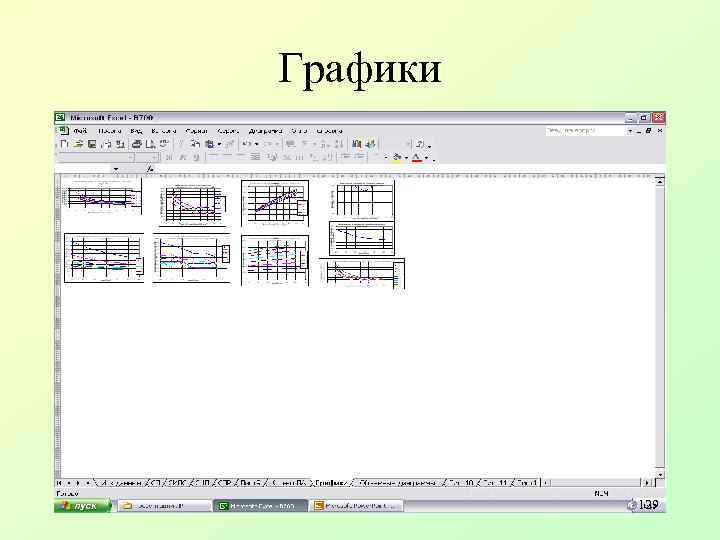720x540 pixels.
Task: Click the Save diskette toolbar icon
Action: pyautogui.click(x=92, y=144)
